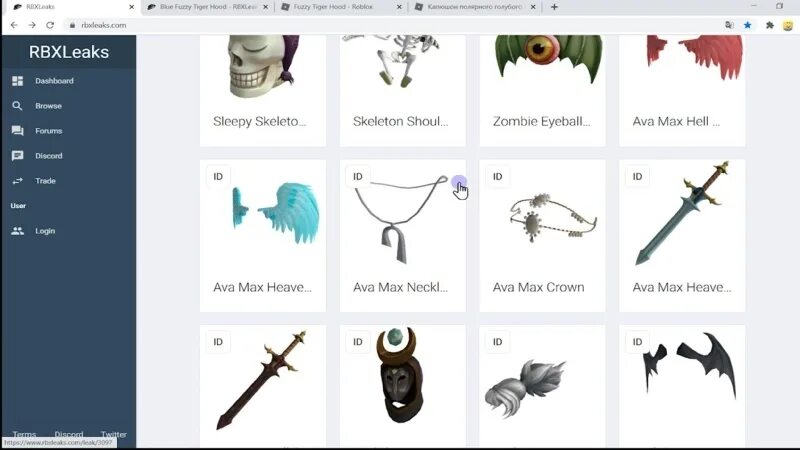800x450 pixels.
Task: Open a new browser tab
Action: point(554,7)
